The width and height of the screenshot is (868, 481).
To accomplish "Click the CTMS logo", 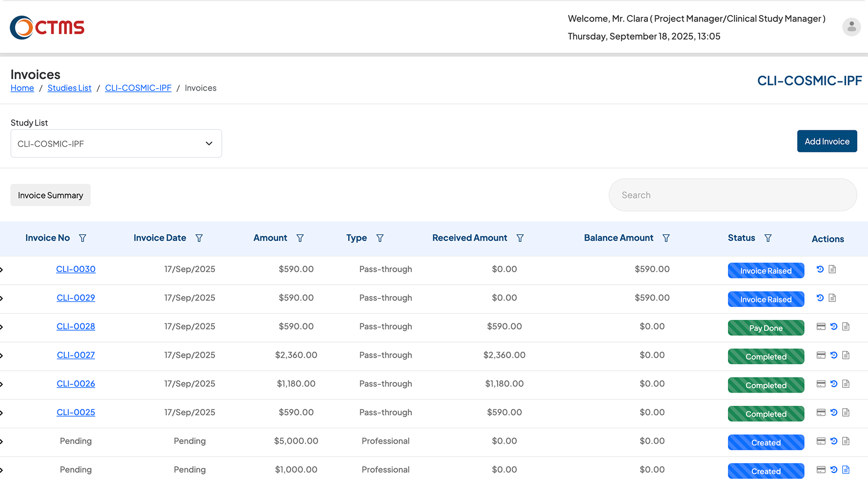I will point(47,27).
